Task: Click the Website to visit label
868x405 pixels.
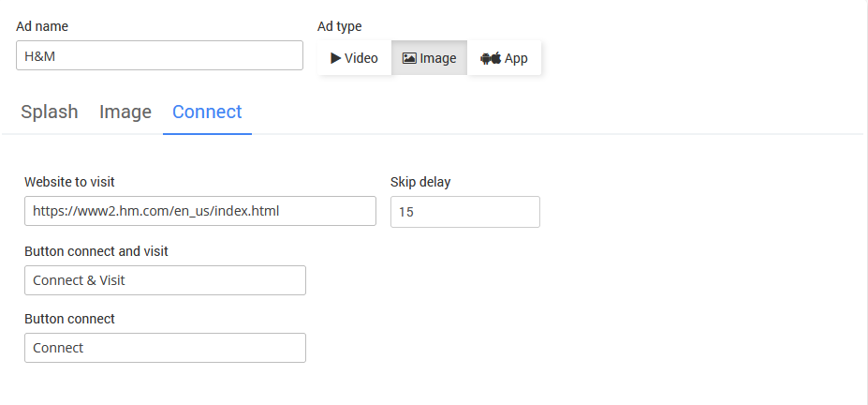Action: coord(69,182)
